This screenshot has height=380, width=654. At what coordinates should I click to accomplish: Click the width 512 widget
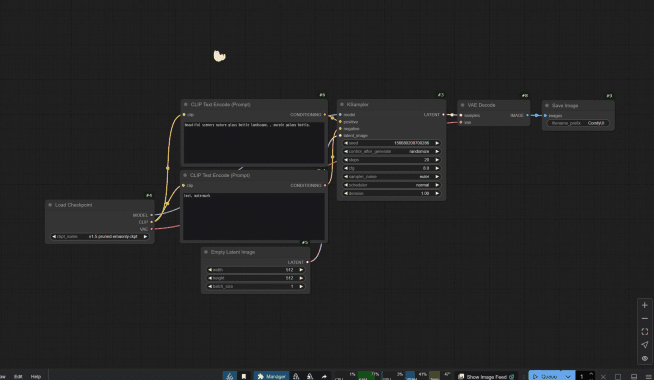pyautogui.click(x=256, y=270)
